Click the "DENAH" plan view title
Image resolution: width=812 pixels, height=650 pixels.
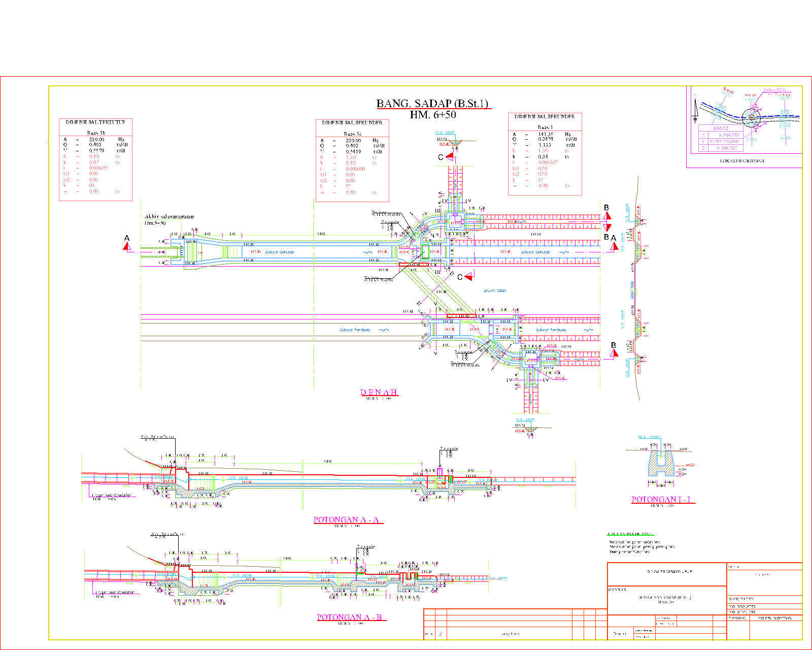click(379, 393)
